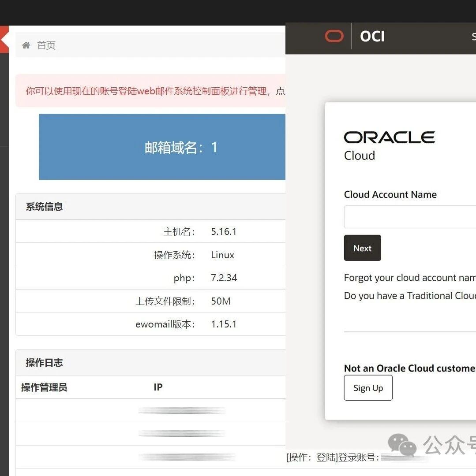Viewport: 476px width, 476px height.
Task: Open Forgot your cloud account name link
Action: tap(410, 278)
